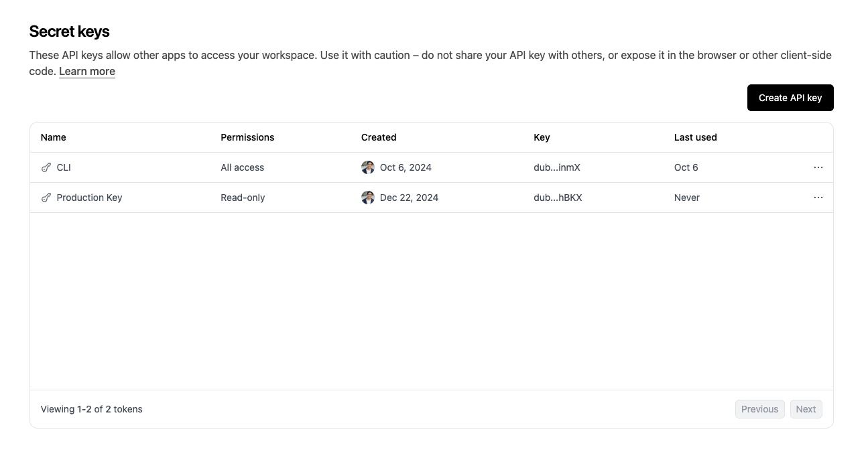Open the three-dot menu for CLI key
This screenshot has height=460, width=868.
[818, 167]
